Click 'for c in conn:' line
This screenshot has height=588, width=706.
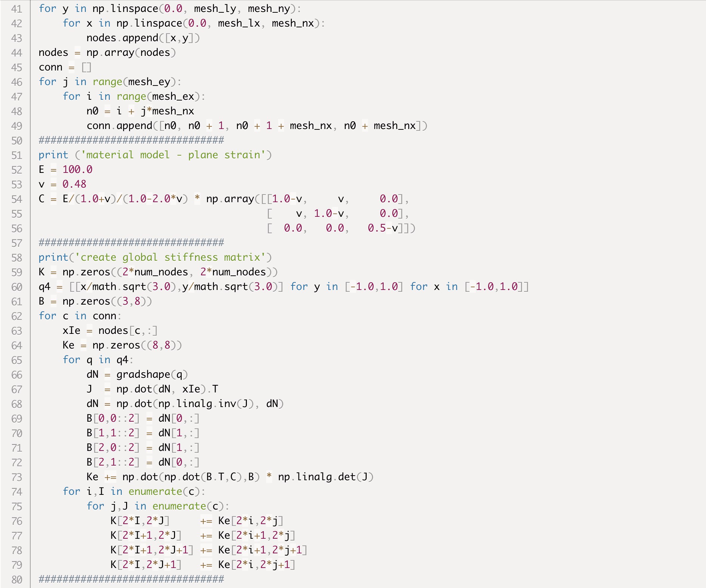pyautogui.click(x=80, y=316)
